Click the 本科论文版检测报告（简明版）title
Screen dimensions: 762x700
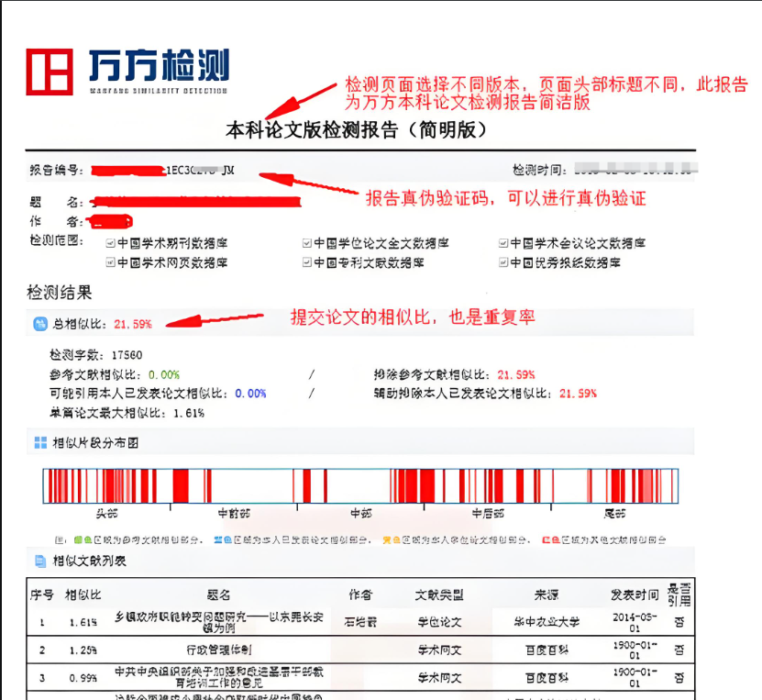click(x=356, y=129)
